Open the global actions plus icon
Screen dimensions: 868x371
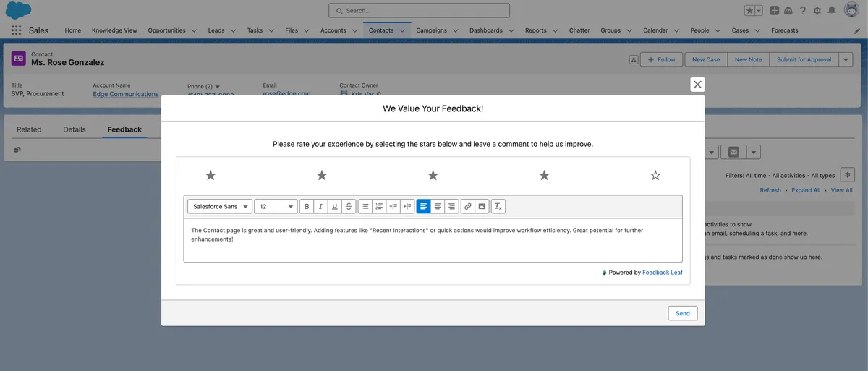pyautogui.click(x=775, y=11)
